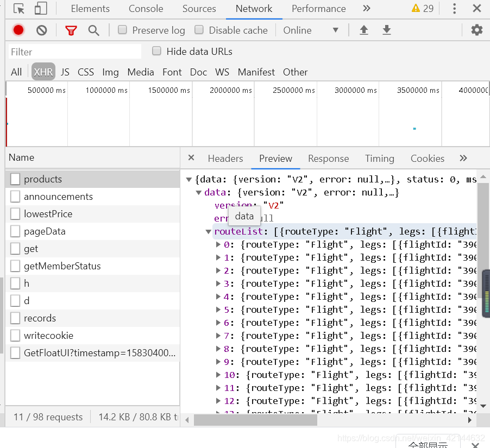Open network search magnifier

[93, 30]
